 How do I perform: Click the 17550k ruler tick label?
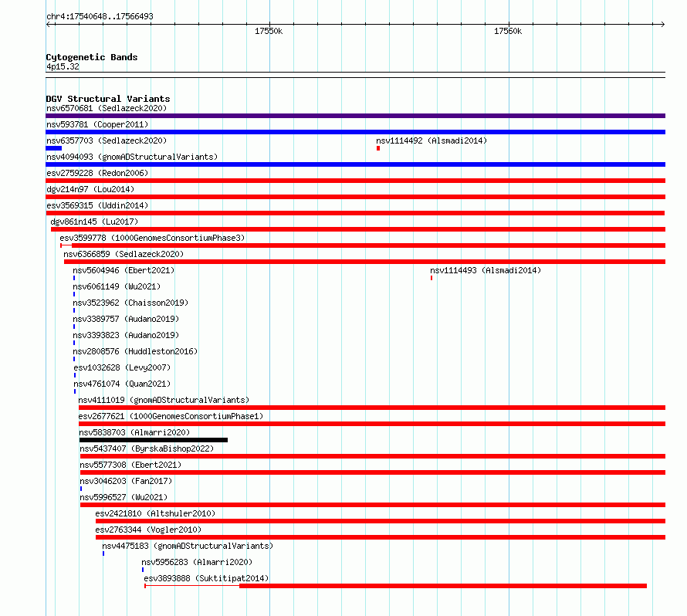coord(269,31)
